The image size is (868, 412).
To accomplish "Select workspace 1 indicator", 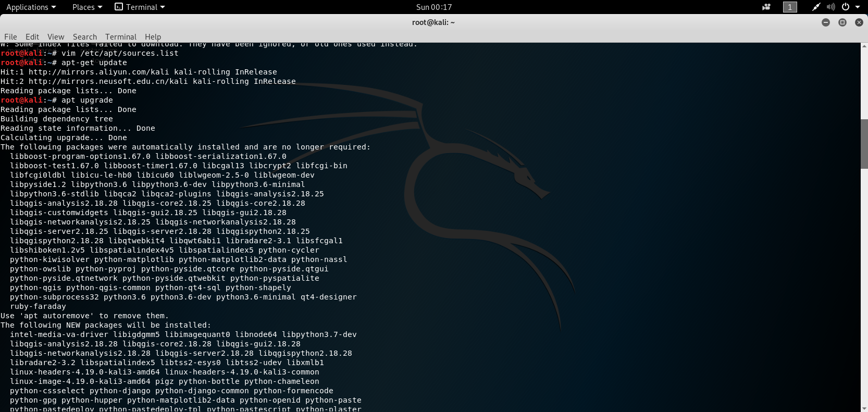I will coord(790,7).
